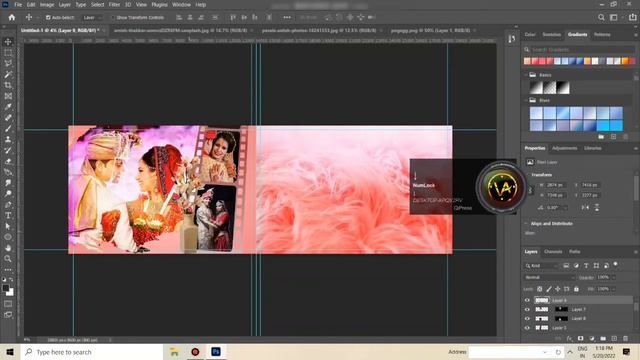The width and height of the screenshot is (640, 360).
Task: Select the Eyedropper tool
Action: pos(8,107)
